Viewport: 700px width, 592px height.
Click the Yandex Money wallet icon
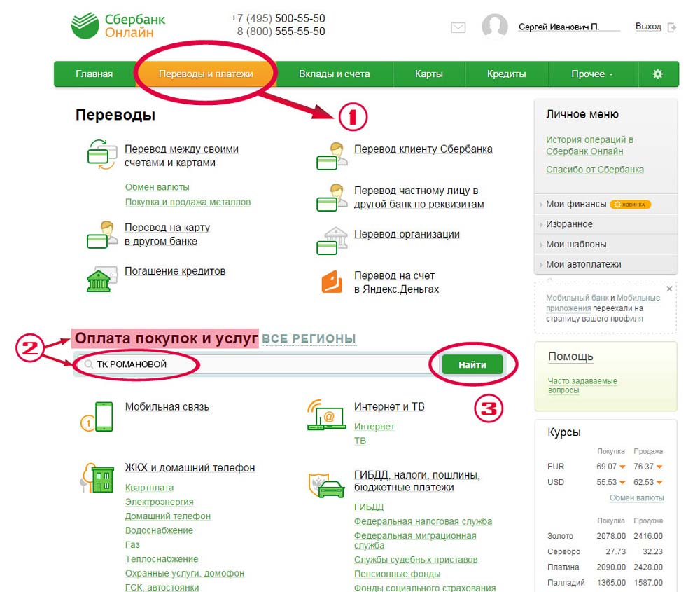pos(332,282)
